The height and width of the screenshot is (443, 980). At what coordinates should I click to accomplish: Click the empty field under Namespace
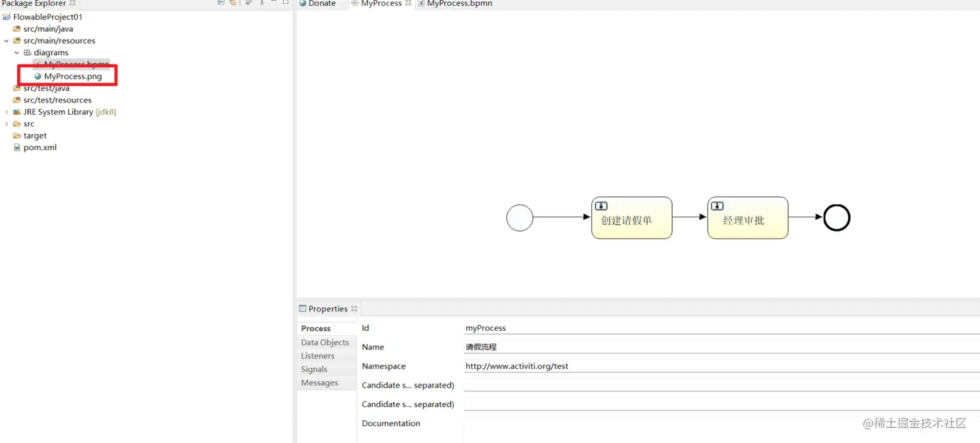721,385
